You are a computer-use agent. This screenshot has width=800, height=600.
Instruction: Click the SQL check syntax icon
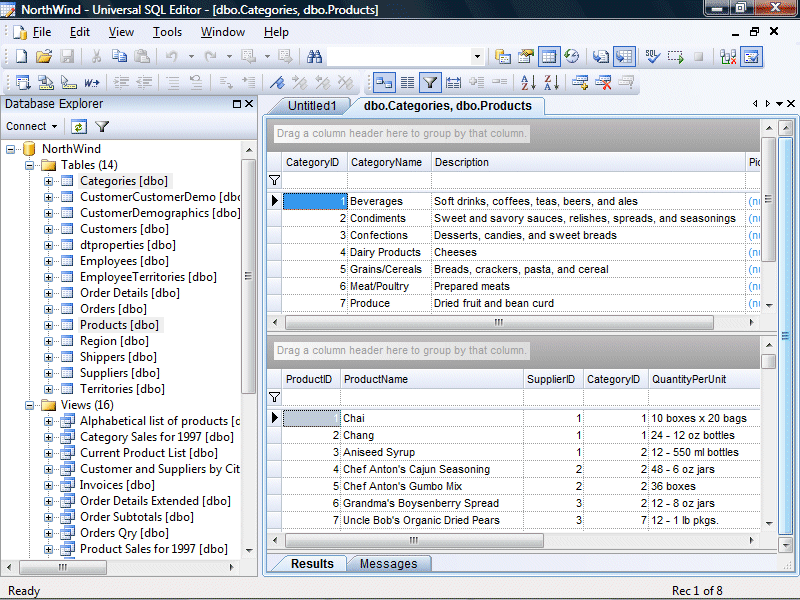tap(653, 56)
